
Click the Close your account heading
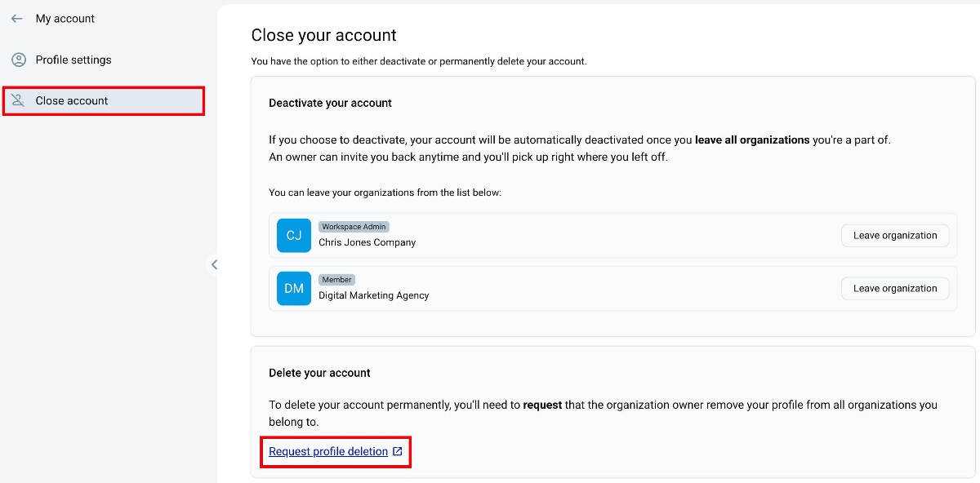coord(323,35)
